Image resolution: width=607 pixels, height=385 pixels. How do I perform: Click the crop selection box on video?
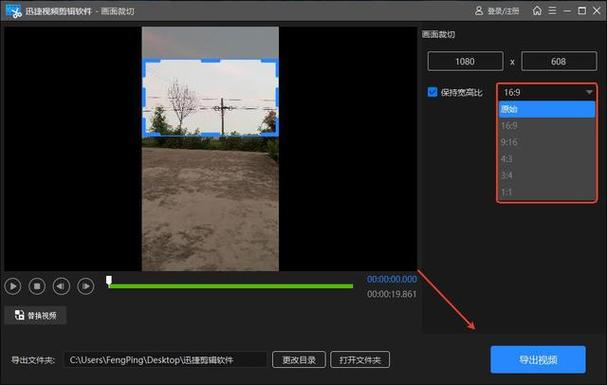click(211, 98)
